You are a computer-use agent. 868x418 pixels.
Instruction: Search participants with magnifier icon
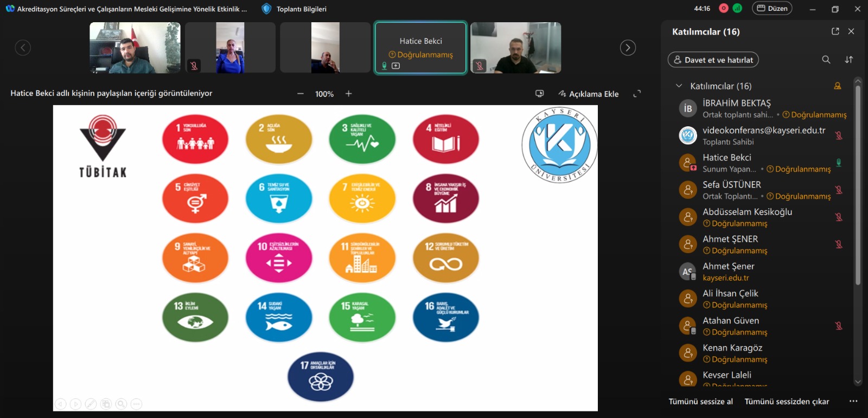pos(826,60)
